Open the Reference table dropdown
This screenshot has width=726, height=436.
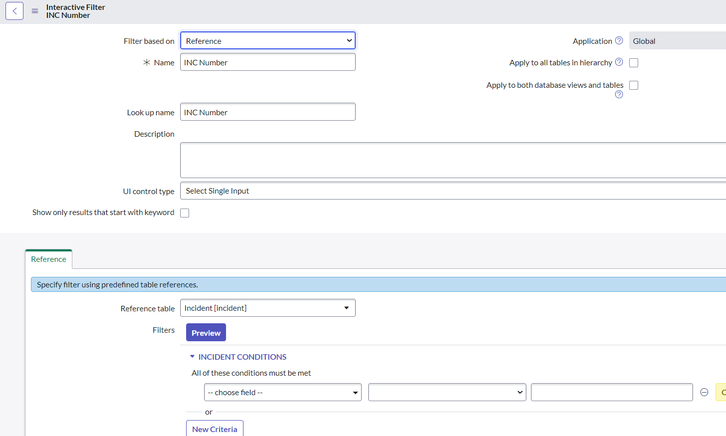coord(268,308)
